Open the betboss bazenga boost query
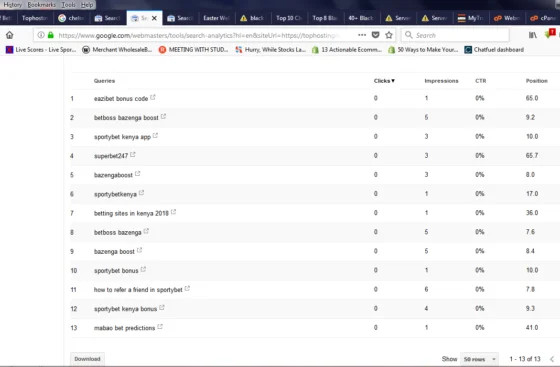560x367 pixels. [x=126, y=118]
